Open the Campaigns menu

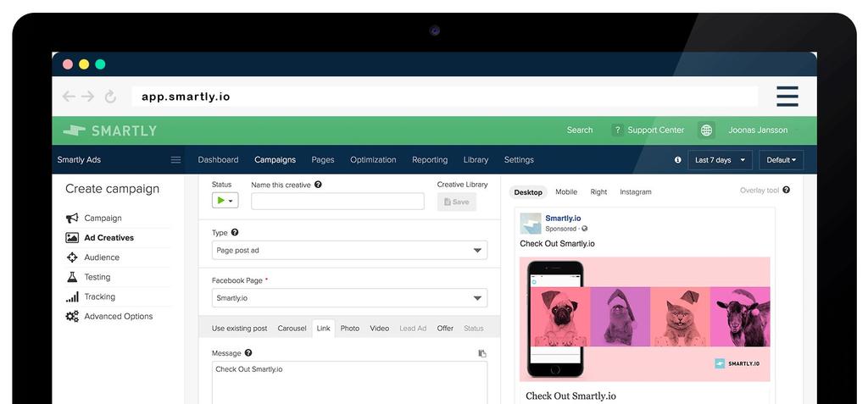coord(275,159)
